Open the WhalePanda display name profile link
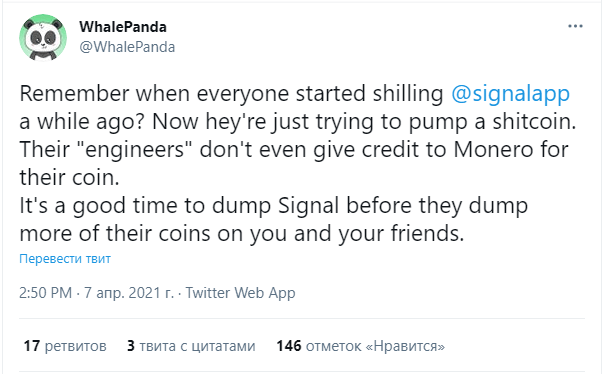 [x=123, y=27]
